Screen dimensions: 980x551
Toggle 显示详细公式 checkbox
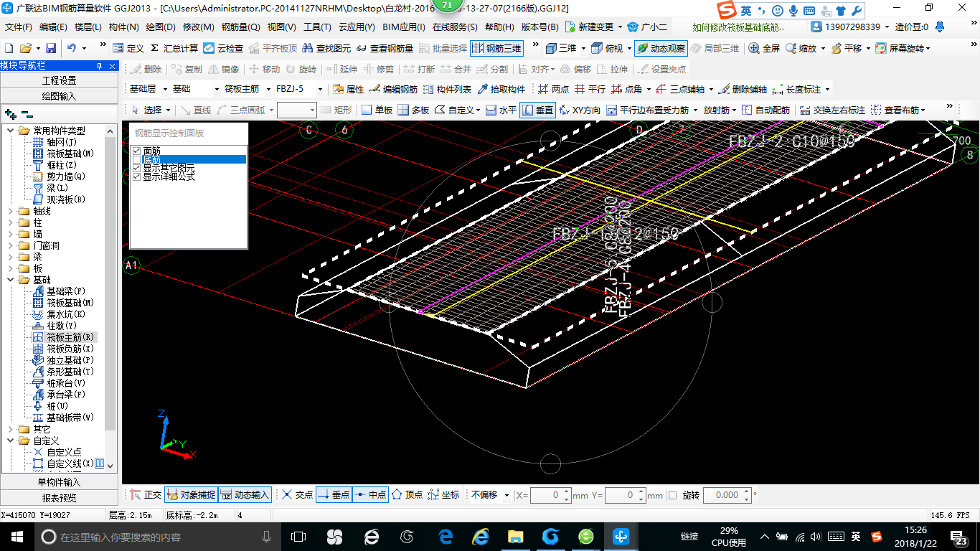pos(137,176)
